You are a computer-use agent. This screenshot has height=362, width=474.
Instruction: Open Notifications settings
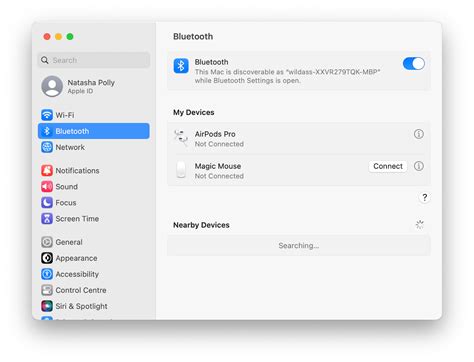coord(94,170)
